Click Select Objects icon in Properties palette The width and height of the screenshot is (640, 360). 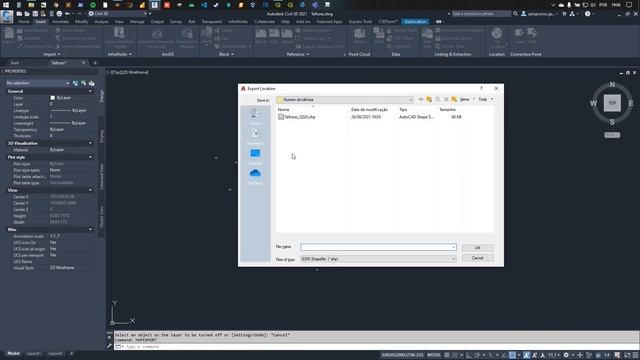pyautogui.click(x=84, y=83)
